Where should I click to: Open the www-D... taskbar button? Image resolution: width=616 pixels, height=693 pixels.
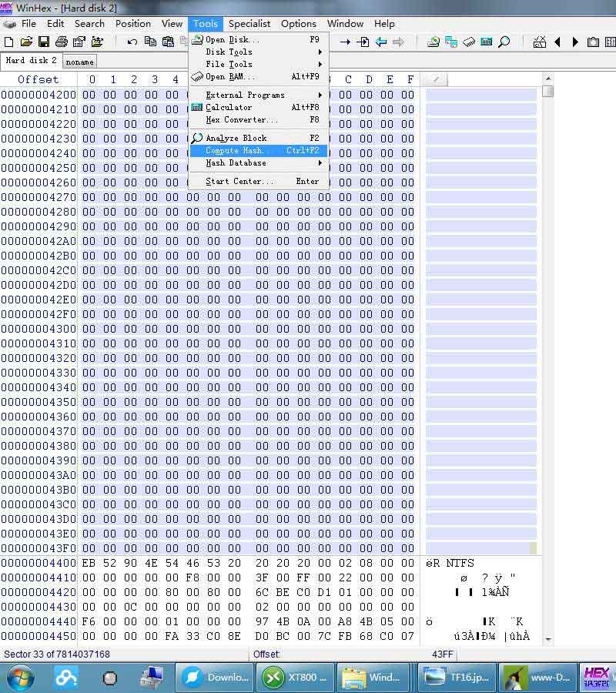(537, 678)
